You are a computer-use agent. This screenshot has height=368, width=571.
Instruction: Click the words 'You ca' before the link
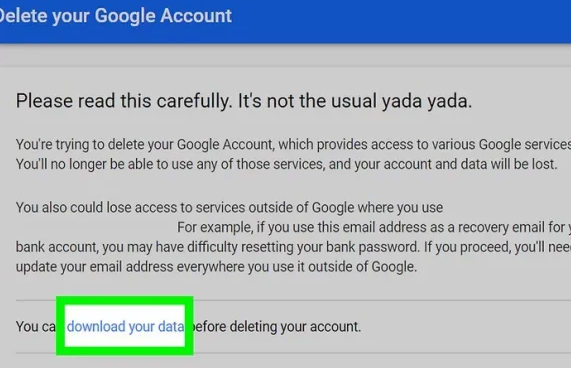pyautogui.click(x=36, y=327)
